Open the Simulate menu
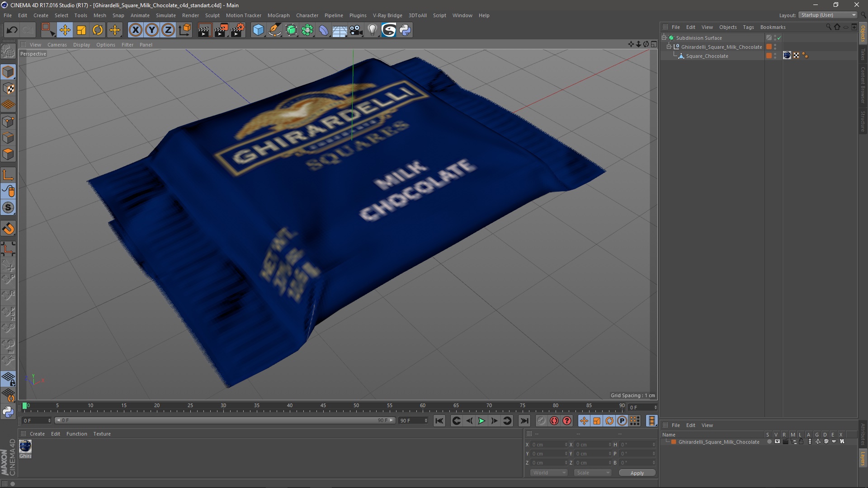 (x=165, y=15)
